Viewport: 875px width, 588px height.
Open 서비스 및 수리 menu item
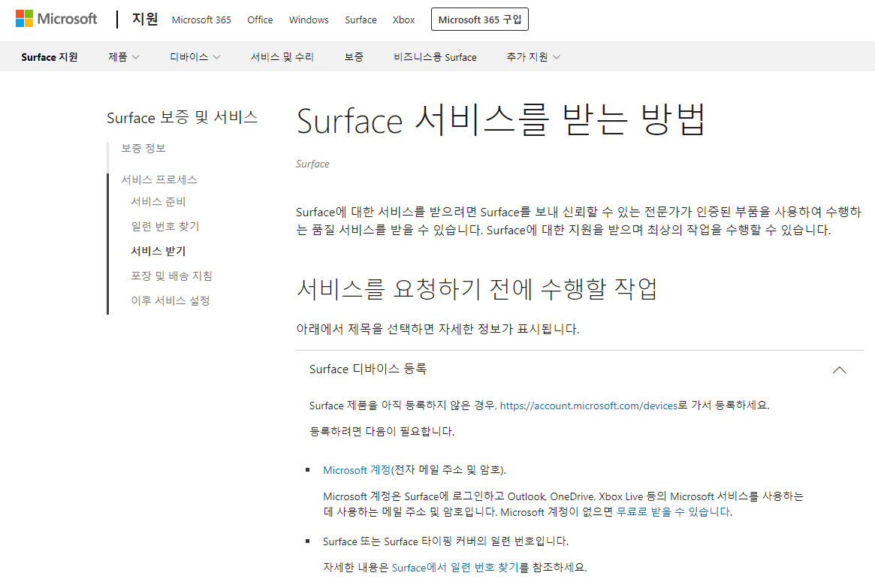282,57
